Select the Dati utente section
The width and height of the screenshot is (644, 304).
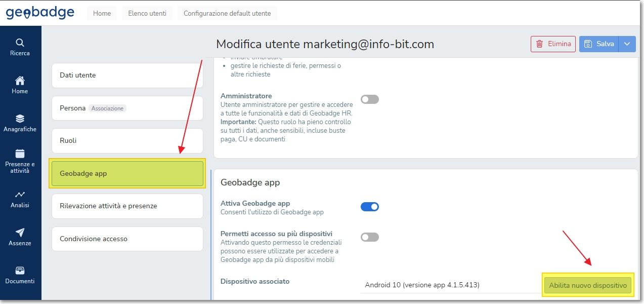click(127, 75)
